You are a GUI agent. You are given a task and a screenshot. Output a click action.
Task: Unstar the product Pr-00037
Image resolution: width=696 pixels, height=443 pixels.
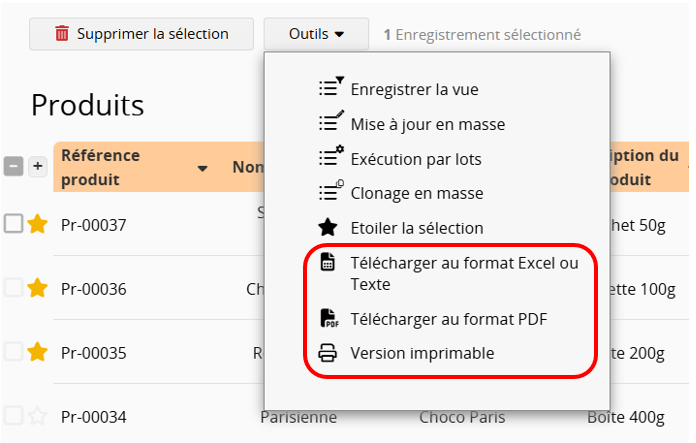point(37,224)
